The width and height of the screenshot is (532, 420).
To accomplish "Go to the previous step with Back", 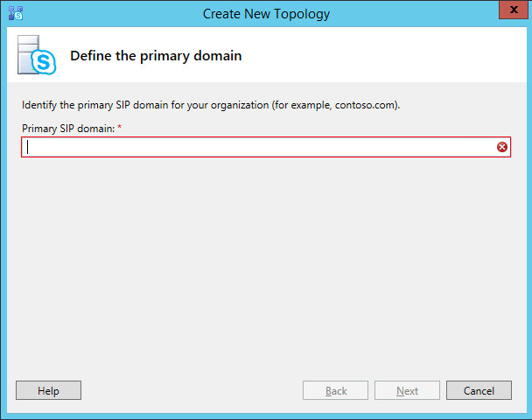I will (x=336, y=391).
